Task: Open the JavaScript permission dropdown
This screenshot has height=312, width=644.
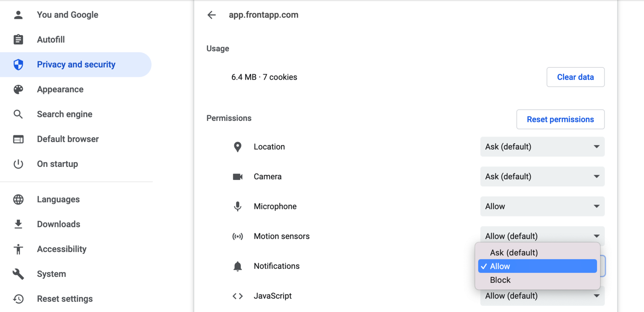Action: click(542, 297)
